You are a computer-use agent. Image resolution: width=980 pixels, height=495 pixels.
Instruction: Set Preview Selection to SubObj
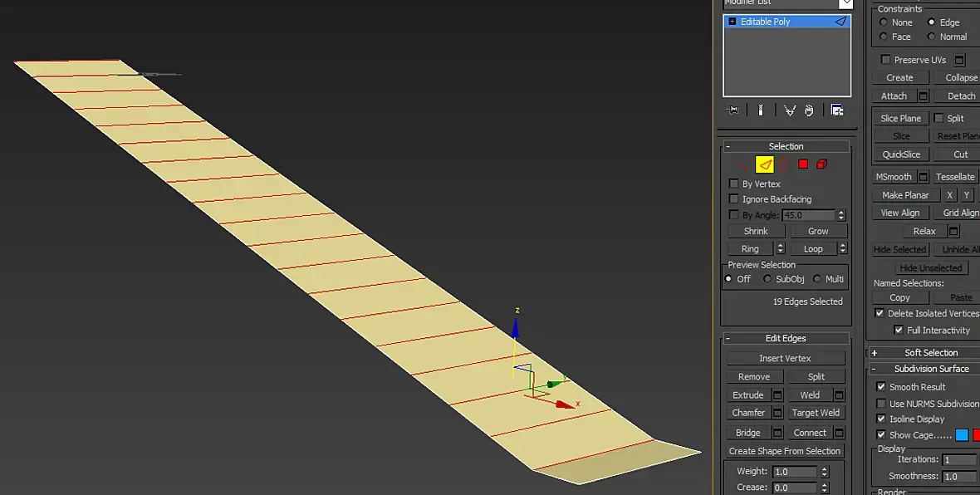coord(767,279)
